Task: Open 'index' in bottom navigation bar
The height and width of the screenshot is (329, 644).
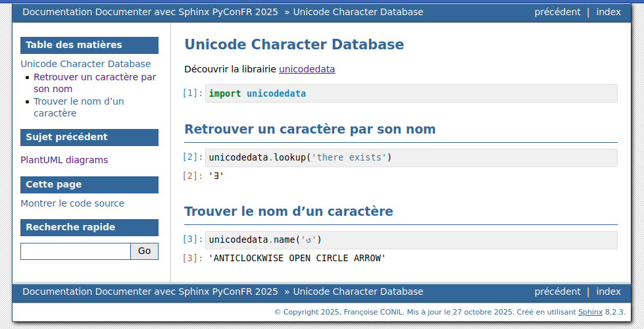Action: pyautogui.click(x=608, y=291)
